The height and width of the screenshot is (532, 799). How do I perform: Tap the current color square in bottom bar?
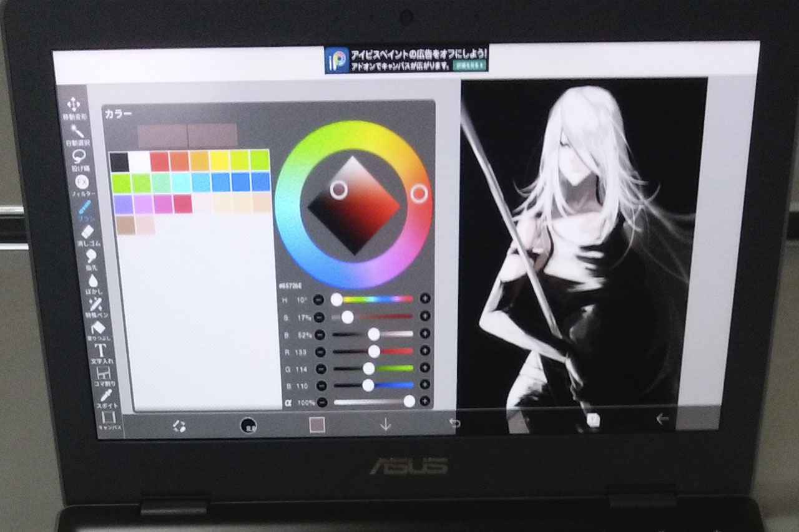pyautogui.click(x=317, y=425)
